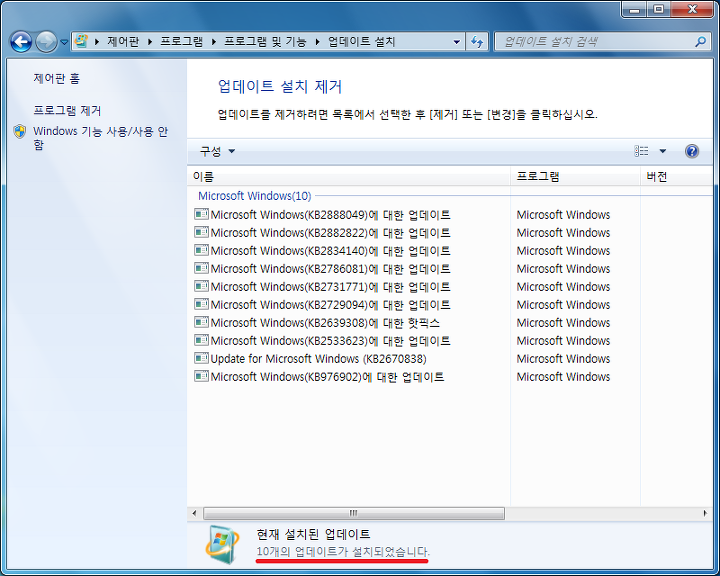The image size is (720, 576).
Task: Click the shield icon beside Windows 기능
Action: pyautogui.click(x=20, y=132)
